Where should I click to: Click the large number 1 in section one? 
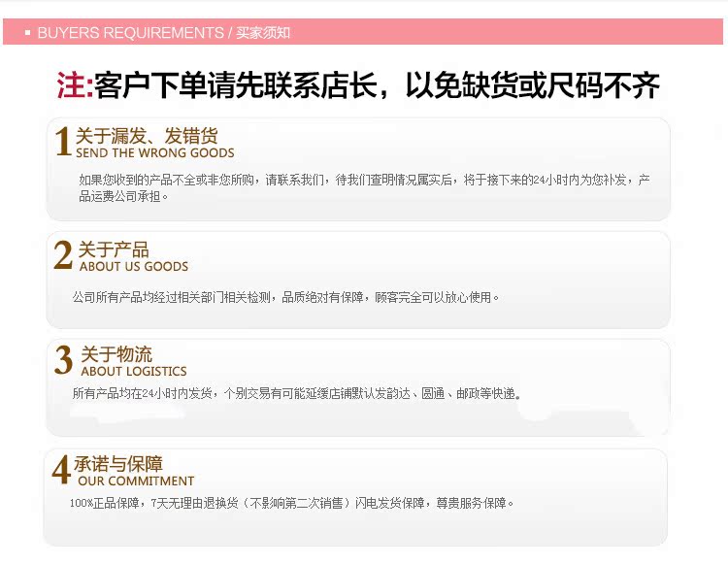tap(63, 141)
